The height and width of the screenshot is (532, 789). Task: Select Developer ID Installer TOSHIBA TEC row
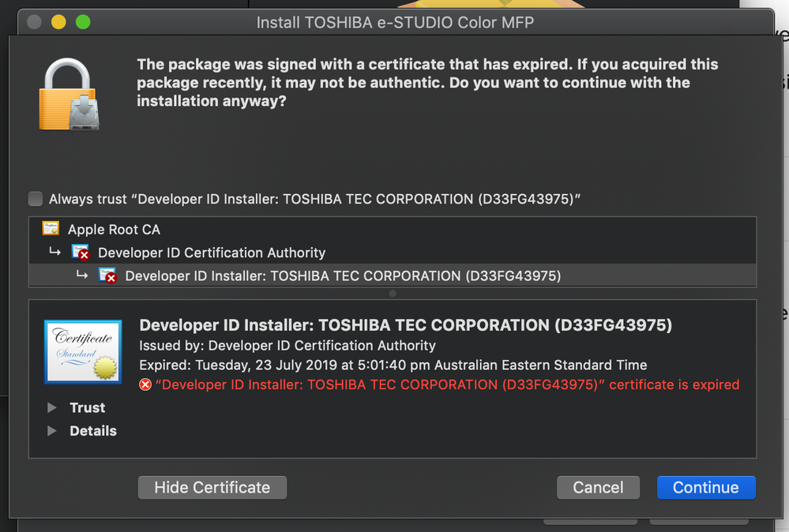pos(393,275)
